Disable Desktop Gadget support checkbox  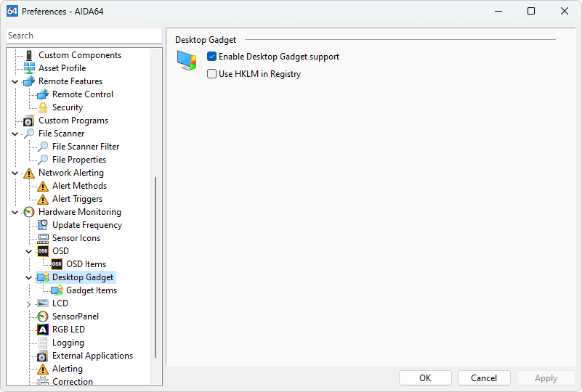(x=212, y=57)
